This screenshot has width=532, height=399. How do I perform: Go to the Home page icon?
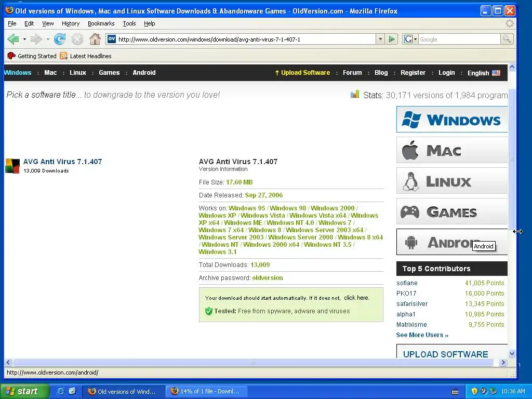point(95,39)
